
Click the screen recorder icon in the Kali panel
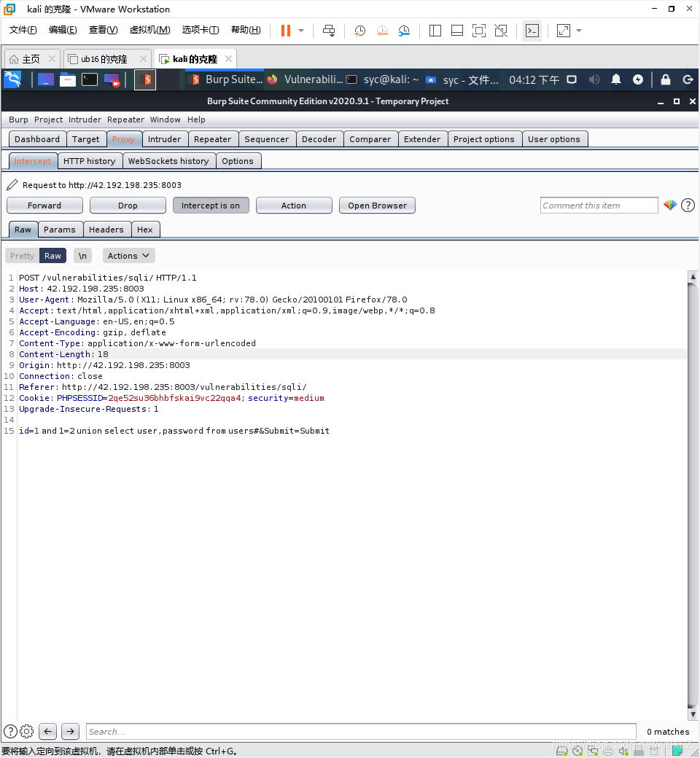click(x=112, y=79)
